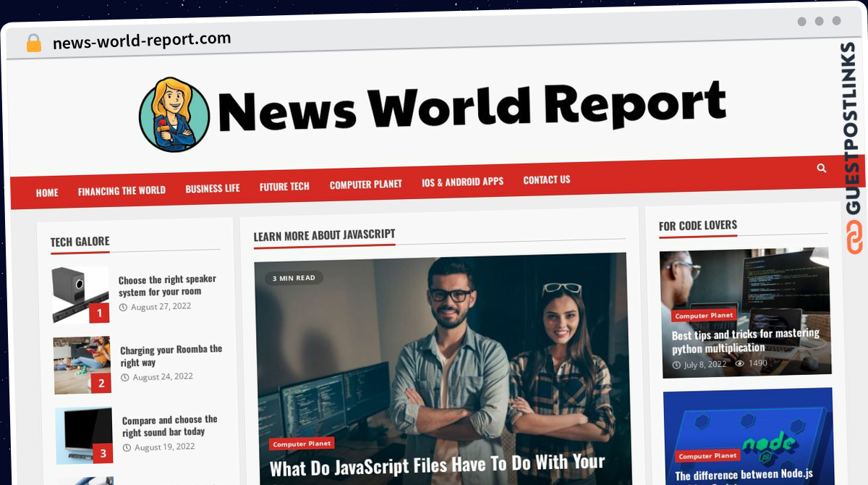Open the IOS & ANDROID APPS menu item
This screenshot has height=485, width=868.
pos(463,182)
